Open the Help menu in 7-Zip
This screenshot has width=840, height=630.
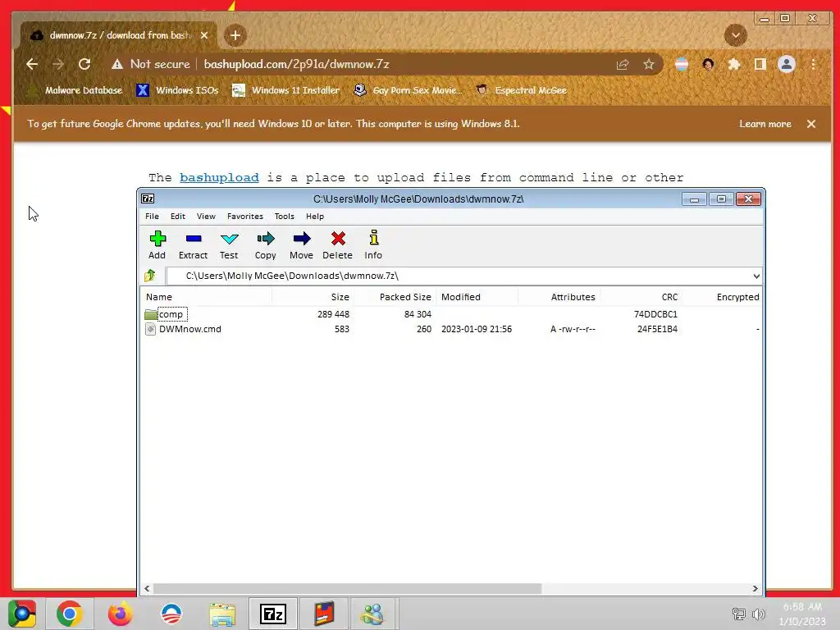point(315,217)
